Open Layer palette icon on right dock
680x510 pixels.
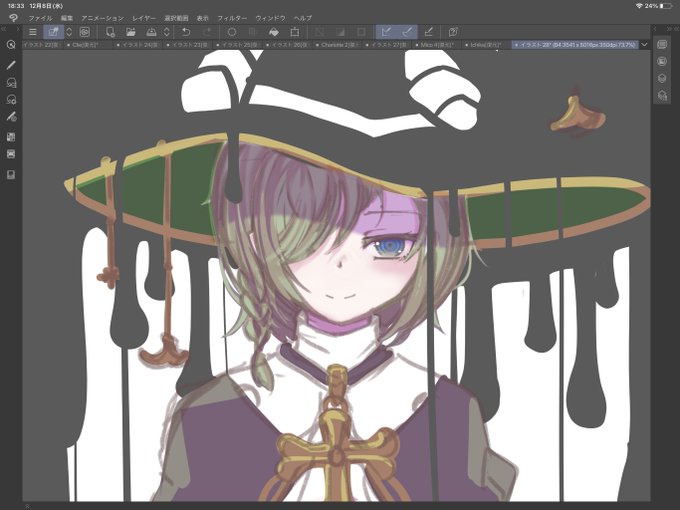(x=662, y=78)
